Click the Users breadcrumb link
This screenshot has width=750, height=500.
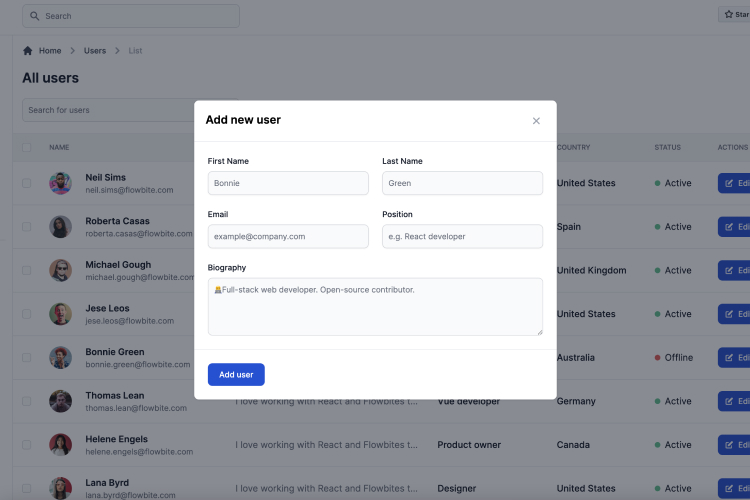95,51
